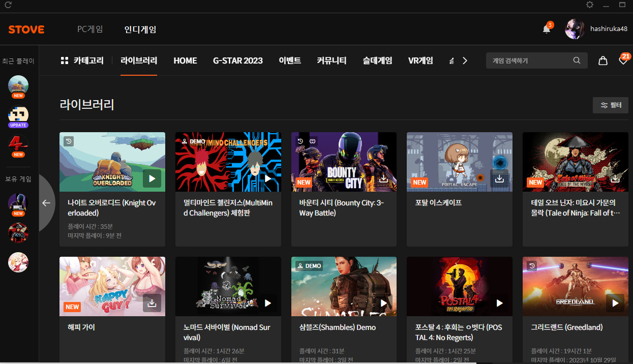Click title 샴블즈(Shambles) Demo
Image resolution: width=633 pixels, height=364 pixels.
[338, 327]
